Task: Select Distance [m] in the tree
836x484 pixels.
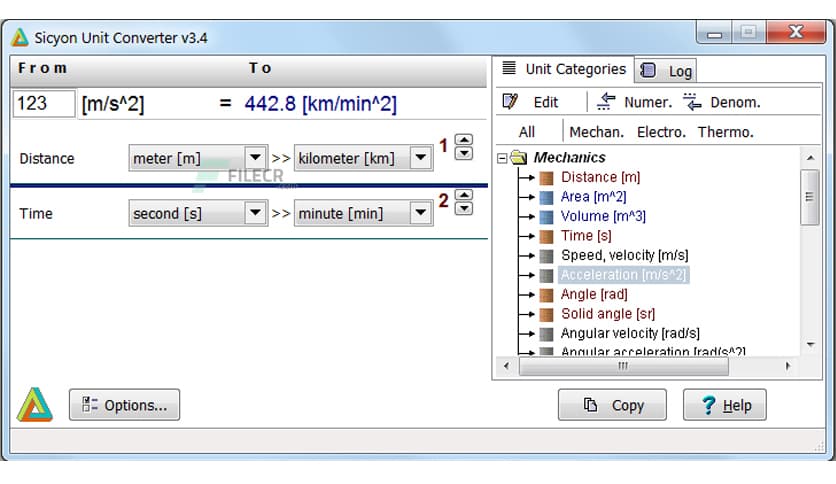Action: 600,177
